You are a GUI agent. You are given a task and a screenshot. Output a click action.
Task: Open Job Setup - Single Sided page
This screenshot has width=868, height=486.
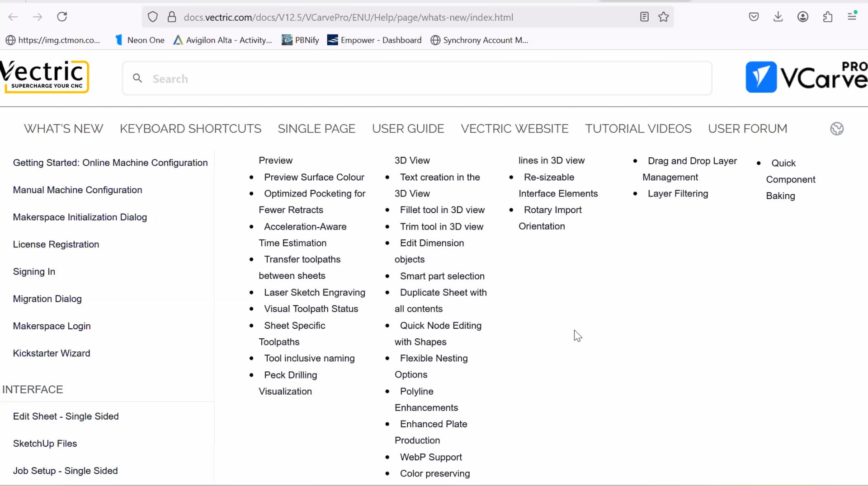[65, 471]
